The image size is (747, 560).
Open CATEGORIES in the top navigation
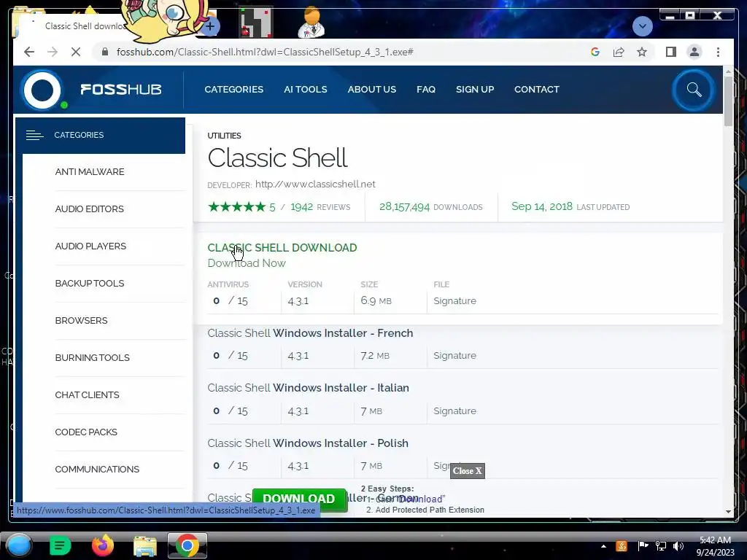[x=234, y=90]
